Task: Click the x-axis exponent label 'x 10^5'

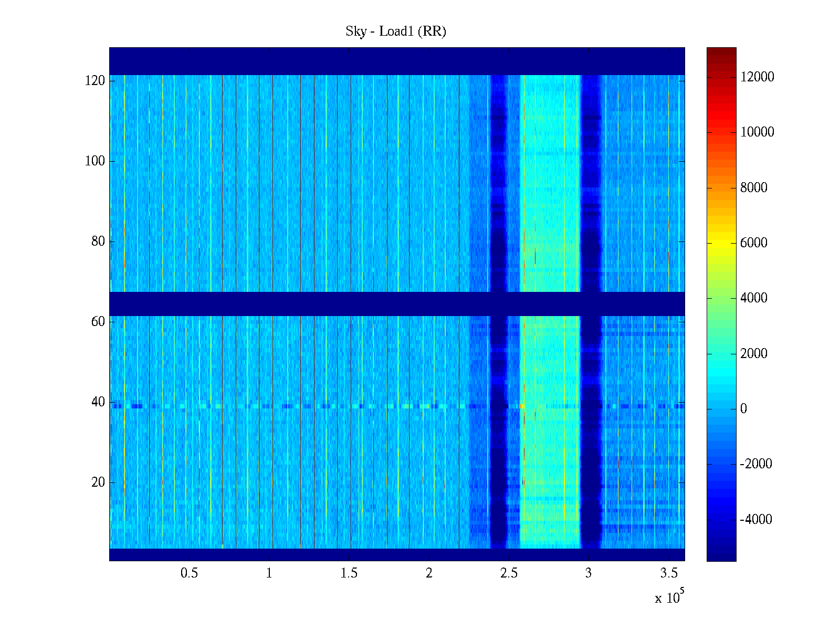Action: click(x=669, y=597)
